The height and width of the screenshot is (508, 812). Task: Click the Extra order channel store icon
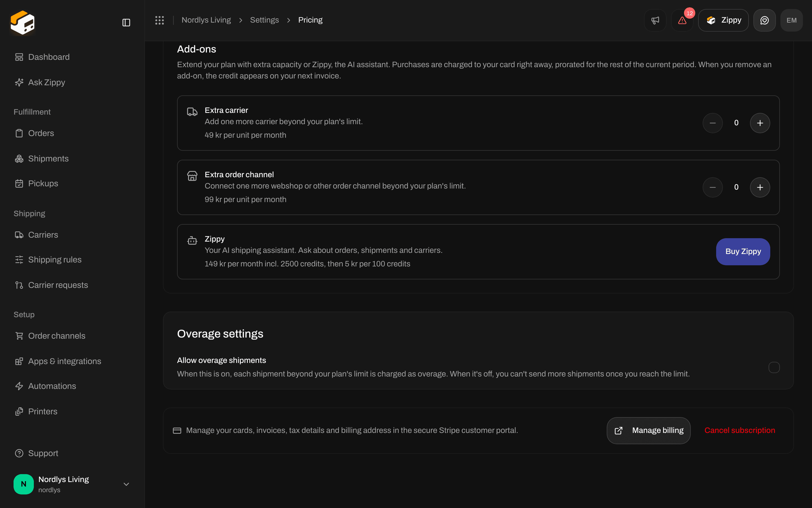[x=192, y=176]
